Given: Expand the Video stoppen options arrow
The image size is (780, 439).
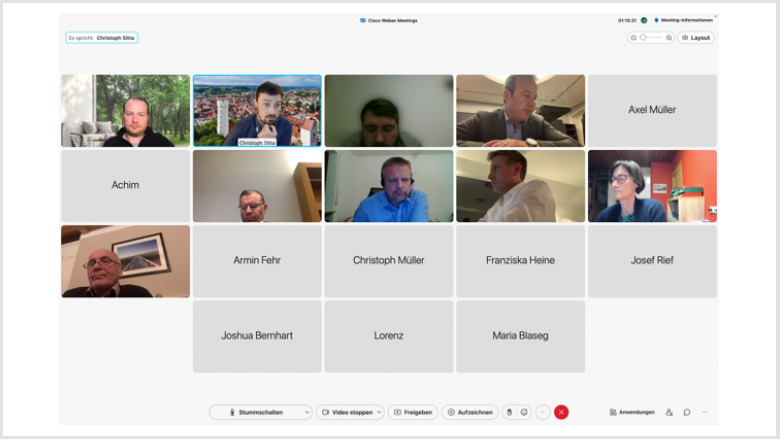Looking at the screenshot, I should (x=378, y=412).
